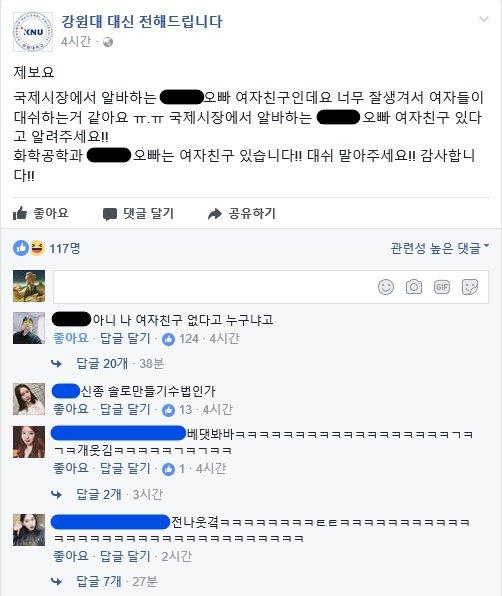Viewport: 502px width, 596px height.
Task: Open the 강원대 대신 전해드립니다 page link
Action: click(142, 21)
